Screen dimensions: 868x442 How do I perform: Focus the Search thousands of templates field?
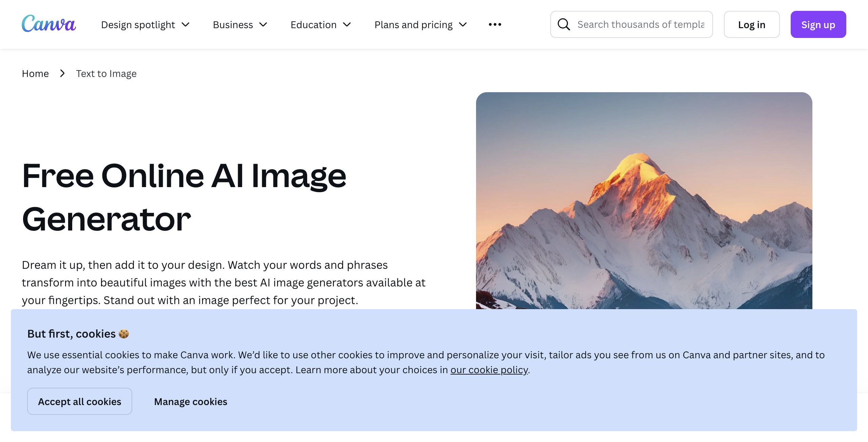[x=641, y=24]
